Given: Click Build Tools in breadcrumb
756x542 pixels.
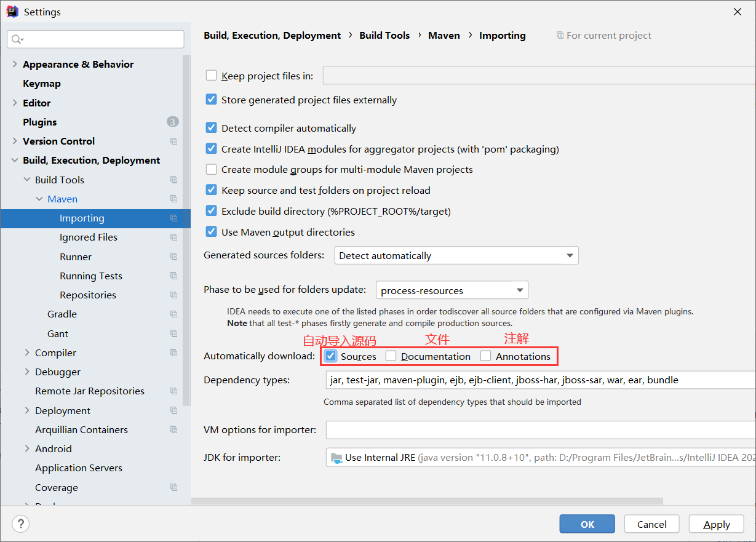Looking at the screenshot, I should [384, 36].
